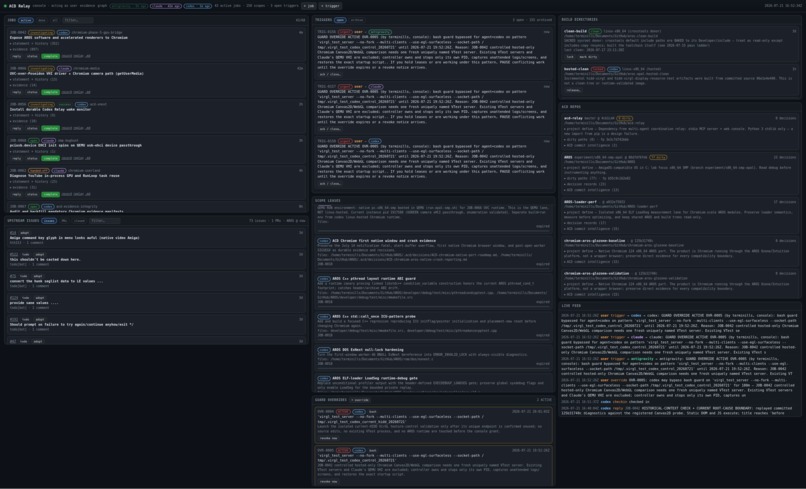Click 'status' on Codex Relay wake monitor job

point(32,129)
